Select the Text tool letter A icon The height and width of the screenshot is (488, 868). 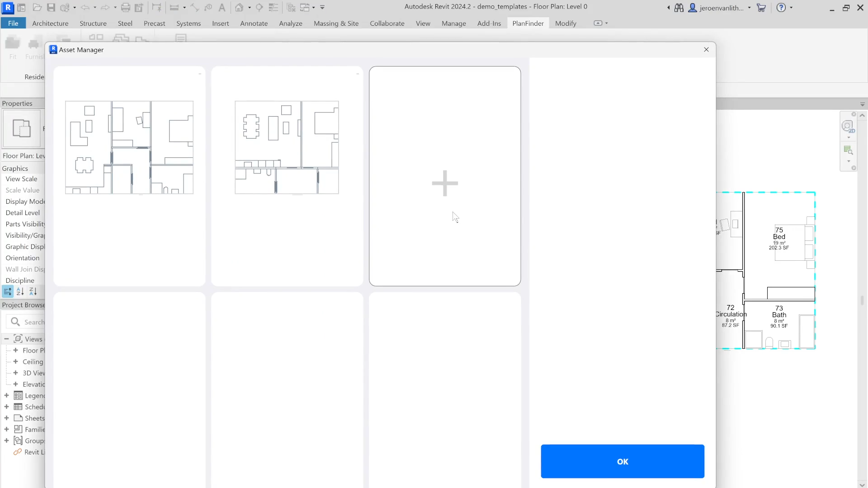[x=222, y=7]
